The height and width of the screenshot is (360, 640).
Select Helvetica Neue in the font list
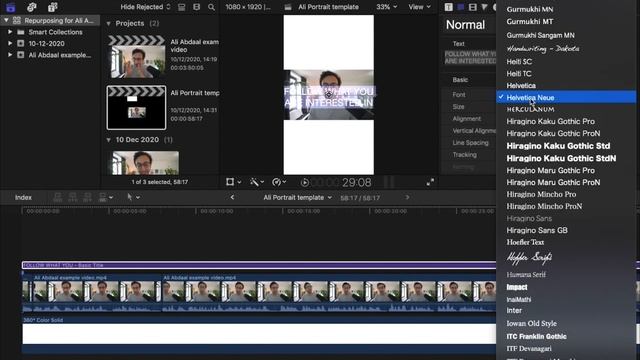(x=566, y=98)
